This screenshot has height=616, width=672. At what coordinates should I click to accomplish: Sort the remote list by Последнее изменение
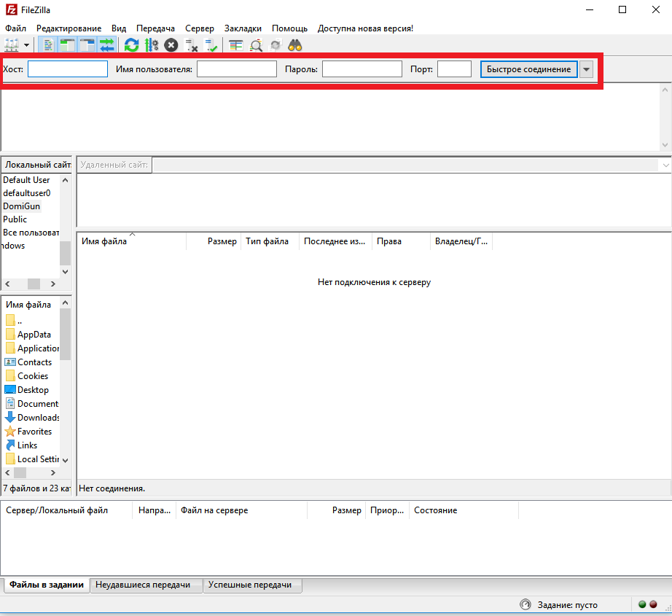click(335, 241)
